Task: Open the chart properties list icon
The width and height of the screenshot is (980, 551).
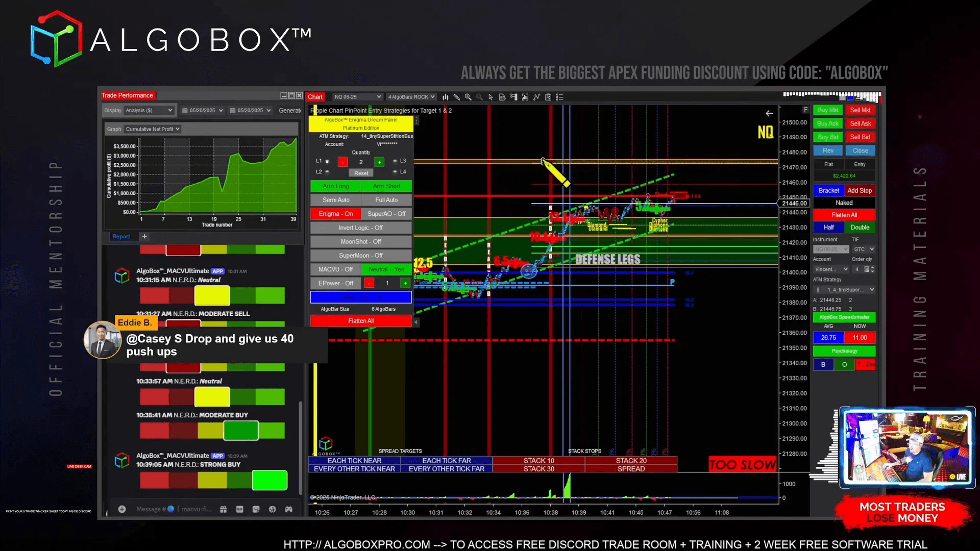Action: [559, 97]
